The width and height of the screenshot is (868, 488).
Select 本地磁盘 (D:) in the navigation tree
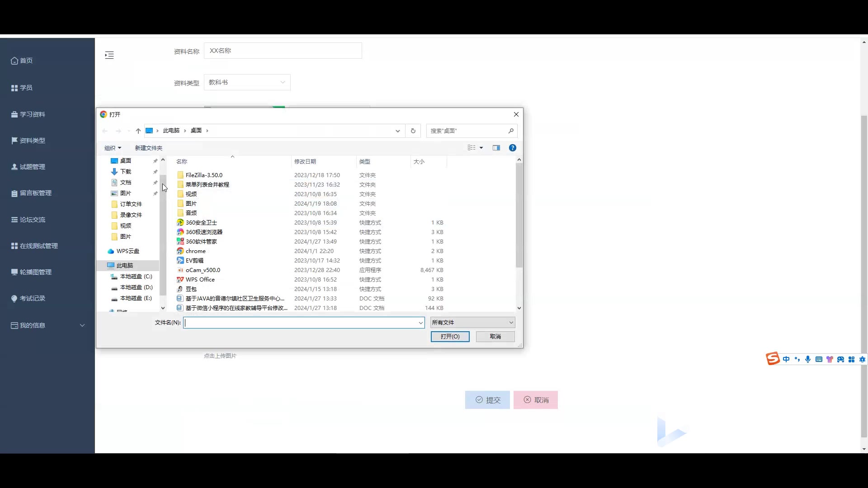click(136, 287)
